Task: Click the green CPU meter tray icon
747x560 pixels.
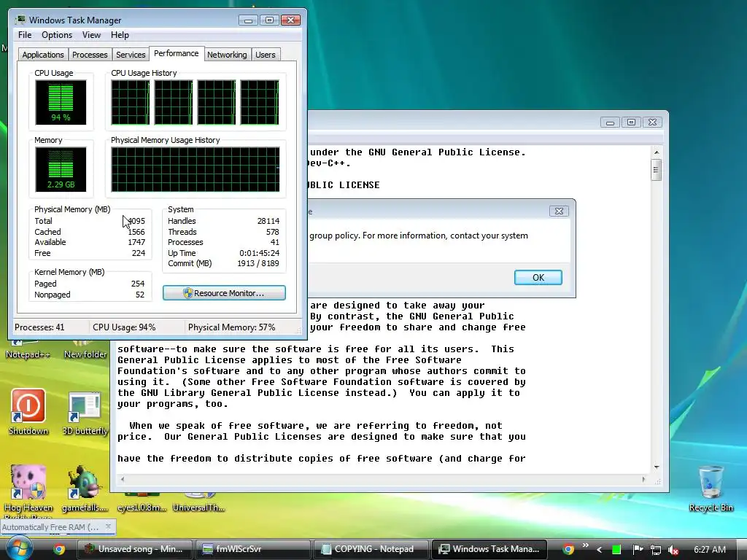Action: (x=616, y=550)
